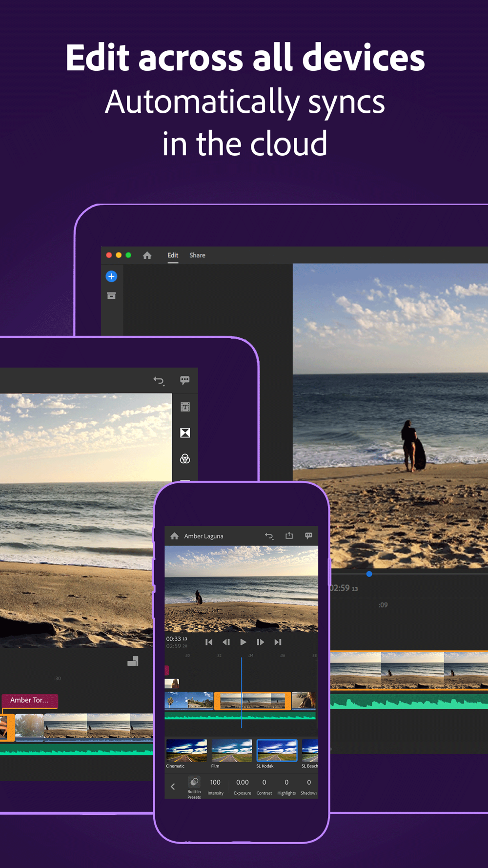Open the titles tool on the tablet sidebar
The image size is (488, 868).
[x=185, y=407]
